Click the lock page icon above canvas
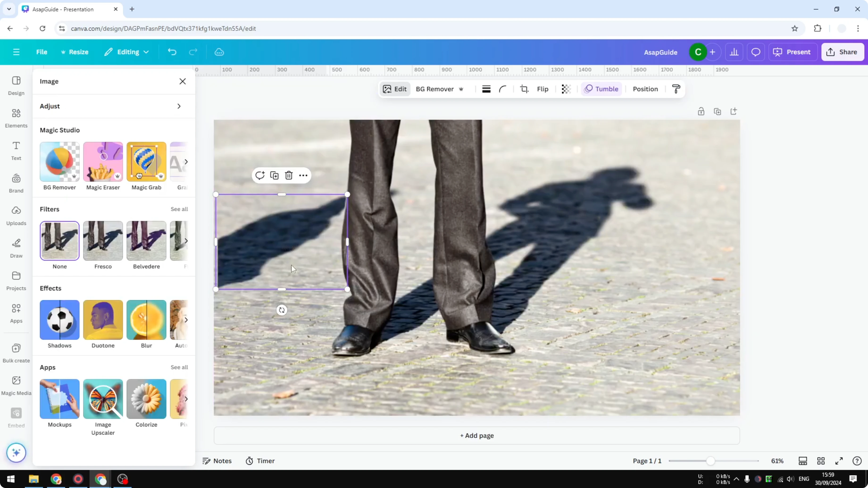The image size is (868, 488). (701, 112)
